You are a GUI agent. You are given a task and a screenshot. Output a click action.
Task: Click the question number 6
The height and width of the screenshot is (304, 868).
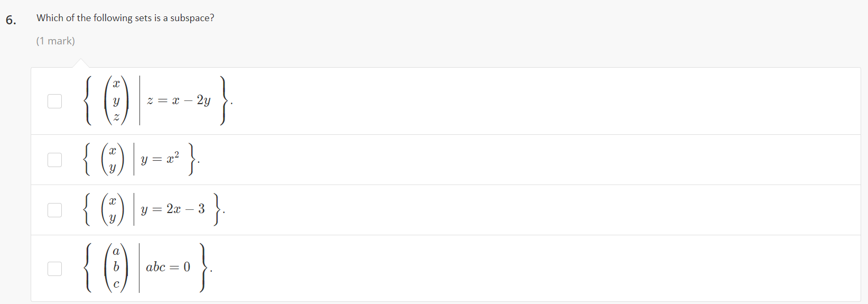(11, 20)
